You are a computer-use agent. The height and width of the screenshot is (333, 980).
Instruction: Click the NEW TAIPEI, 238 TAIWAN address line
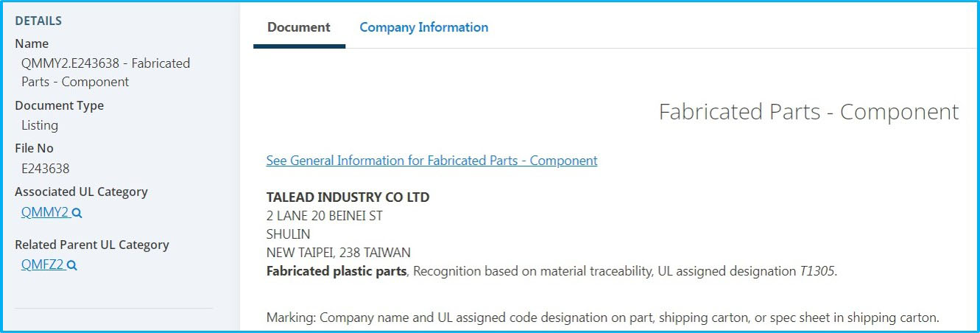(x=339, y=253)
